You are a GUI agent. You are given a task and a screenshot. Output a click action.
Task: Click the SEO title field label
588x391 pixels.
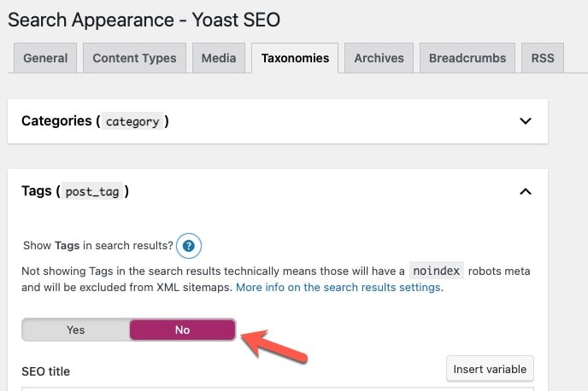[x=45, y=371]
